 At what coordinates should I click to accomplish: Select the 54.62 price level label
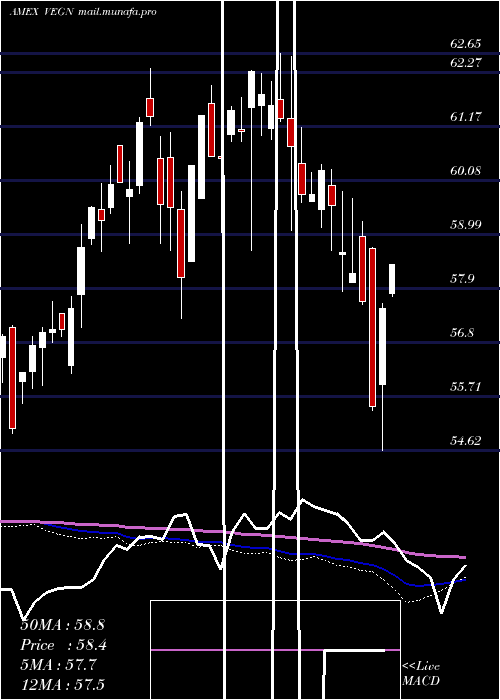(466, 441)
